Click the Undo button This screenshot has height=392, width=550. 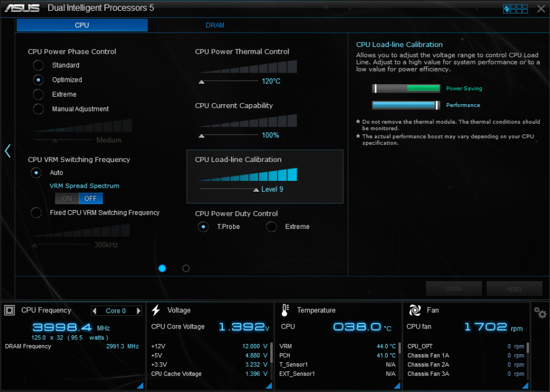[454, 288]
